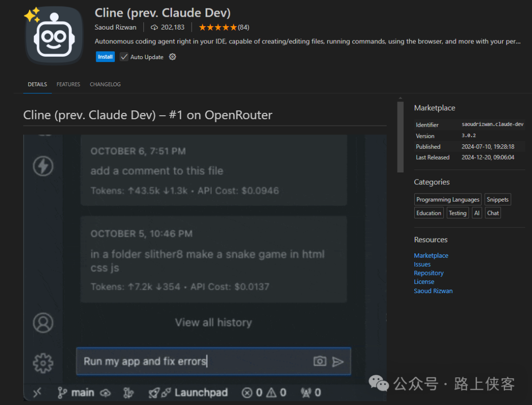Toggle the Auto Update checkbox

coord(124,57)
